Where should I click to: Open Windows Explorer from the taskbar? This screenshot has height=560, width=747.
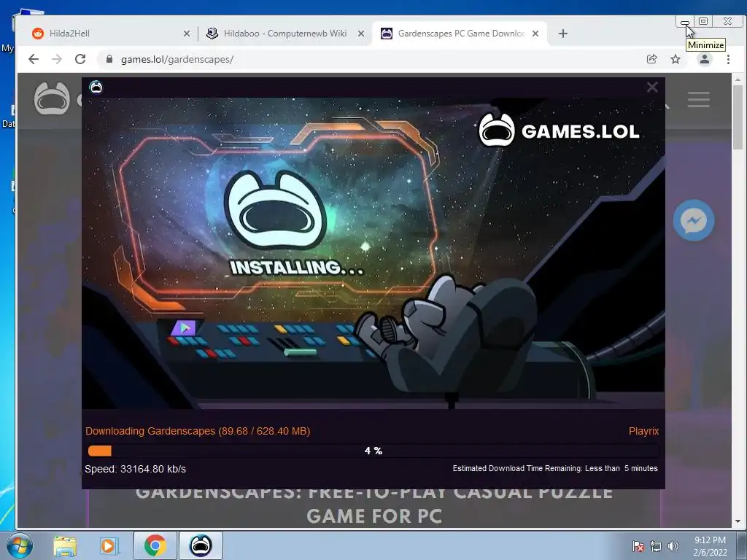(65, 545)
